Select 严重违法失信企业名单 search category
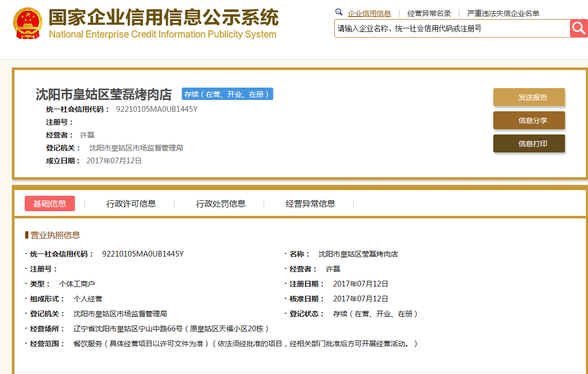Viewport: 588px width, 374px height. pyautogui.click(x=503, y=13)
